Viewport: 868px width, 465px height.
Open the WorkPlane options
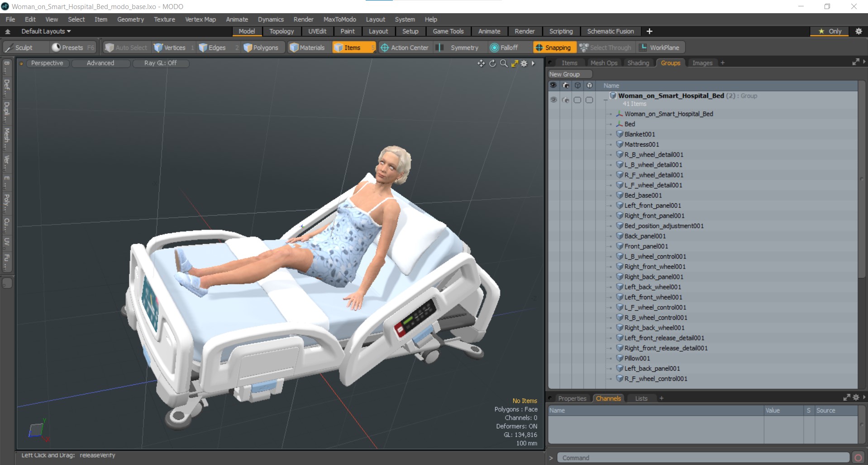click(661, 48)
